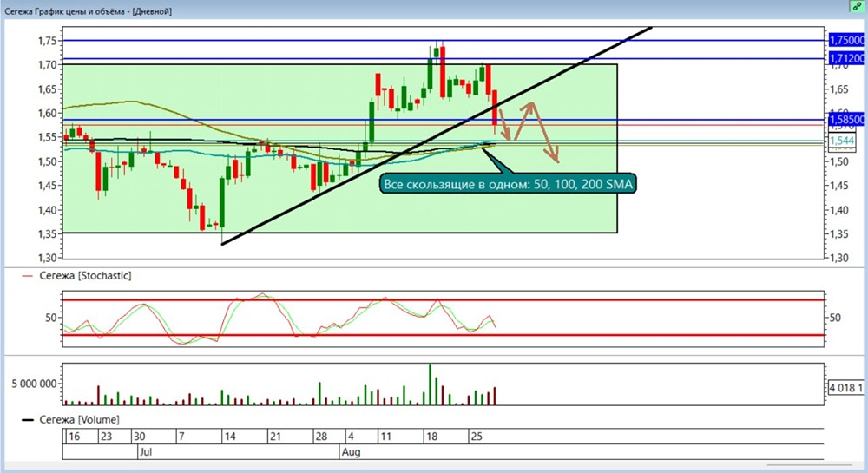
Task: Click the 'Сегежа [Volume]' legend label
Action: click(x=79, y=419)
